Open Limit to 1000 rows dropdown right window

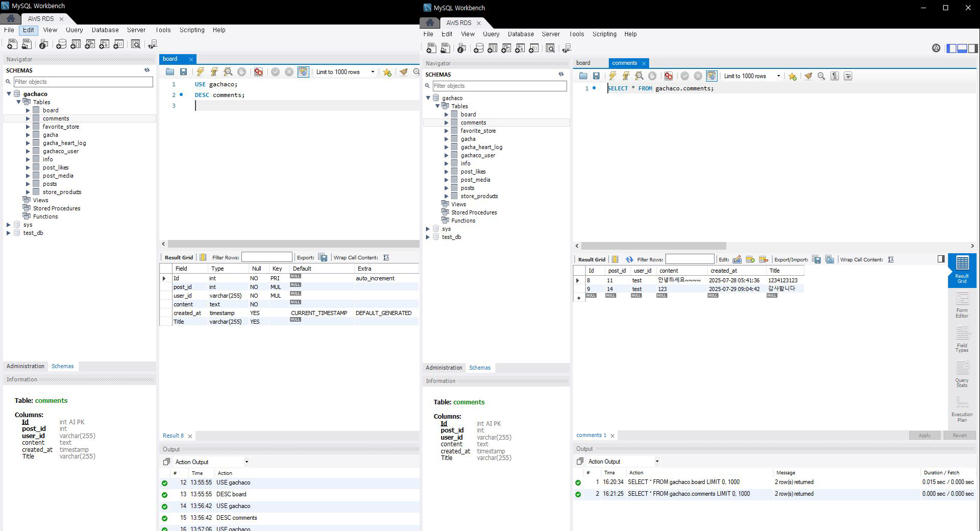click(x=778, y=76)
